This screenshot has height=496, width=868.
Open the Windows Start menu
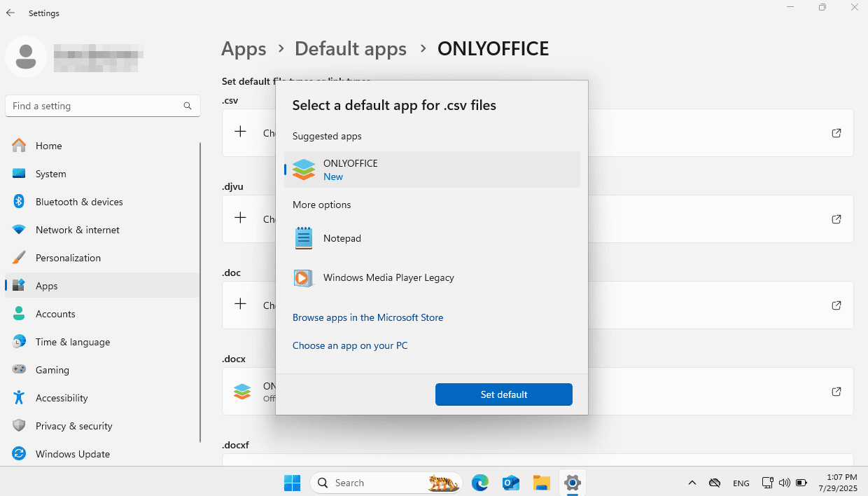(x=292, y=483)
